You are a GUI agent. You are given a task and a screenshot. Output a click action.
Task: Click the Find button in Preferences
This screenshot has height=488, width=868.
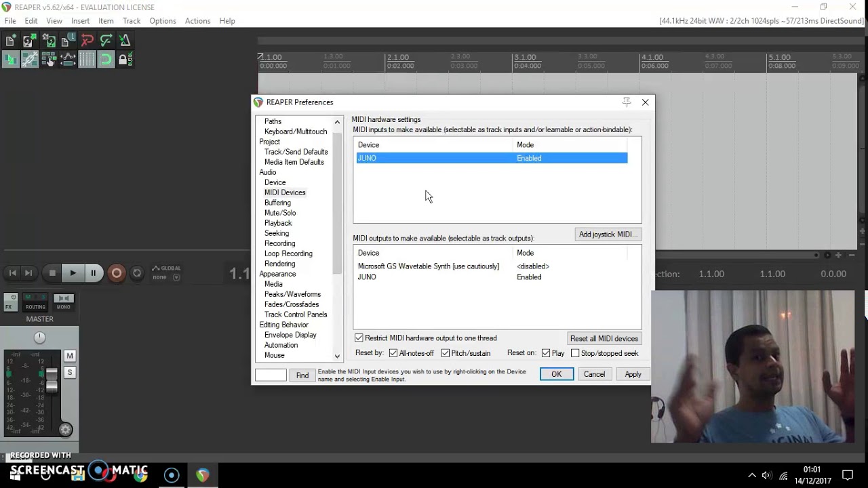coord(302,375)
